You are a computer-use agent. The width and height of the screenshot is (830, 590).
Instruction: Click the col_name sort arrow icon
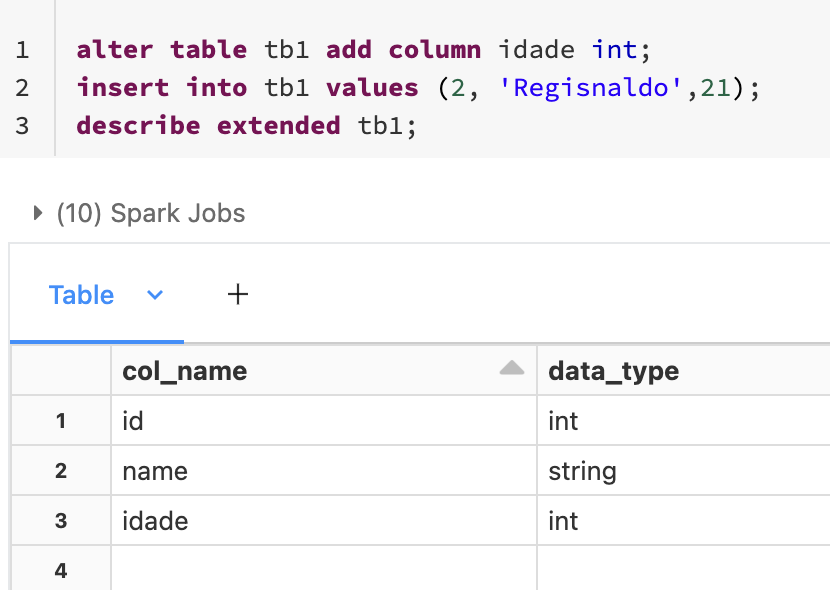coord(511,368)
